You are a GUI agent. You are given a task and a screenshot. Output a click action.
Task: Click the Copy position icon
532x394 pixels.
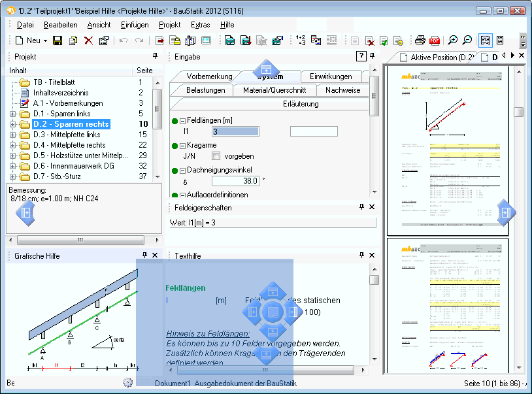tap(73, 41)
